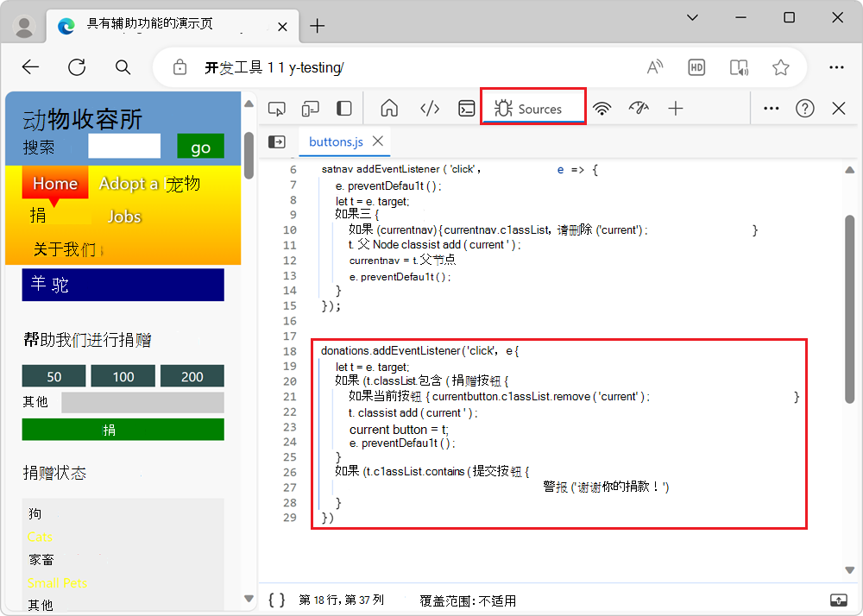
Task: Open the Console panel icon
Action: [x=466, y=108]
